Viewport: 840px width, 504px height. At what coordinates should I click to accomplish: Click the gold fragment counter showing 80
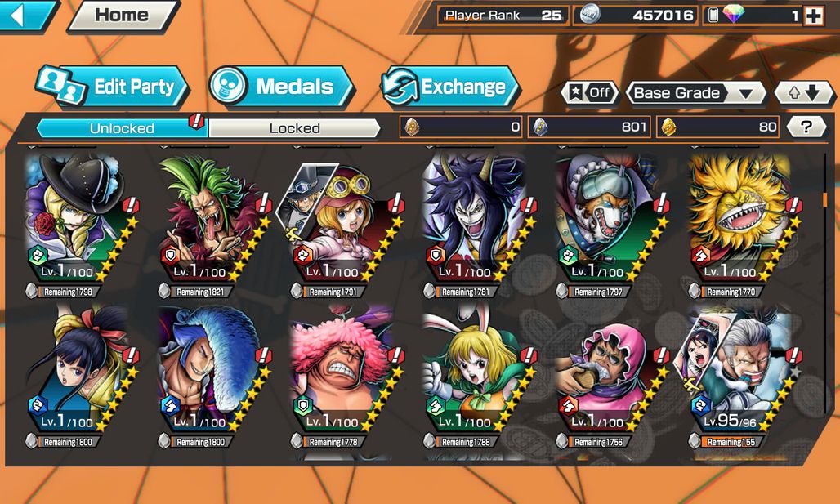click(x=718, y=127)
